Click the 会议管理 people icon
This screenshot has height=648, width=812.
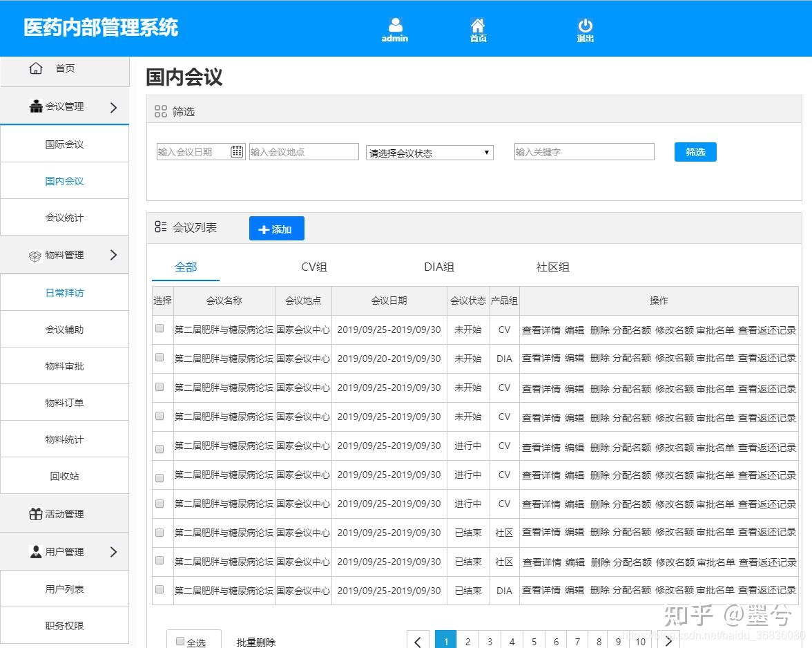[x=36, y=106]
